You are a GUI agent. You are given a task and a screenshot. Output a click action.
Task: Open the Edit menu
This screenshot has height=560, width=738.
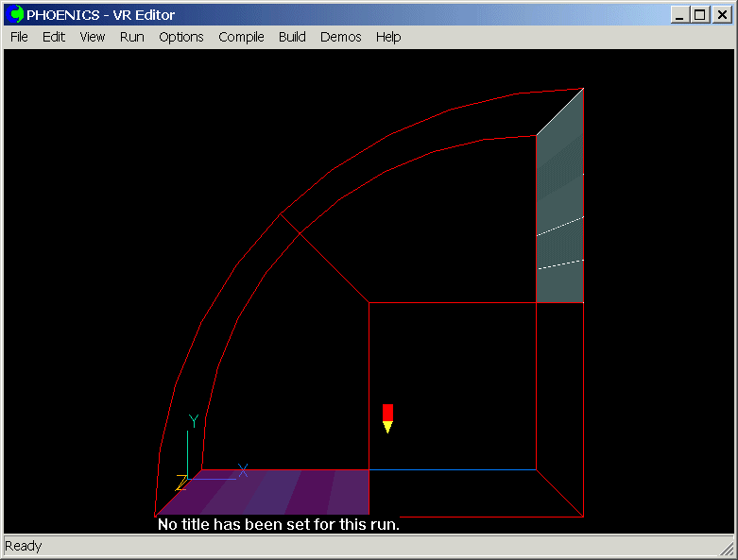click(54, 37)
